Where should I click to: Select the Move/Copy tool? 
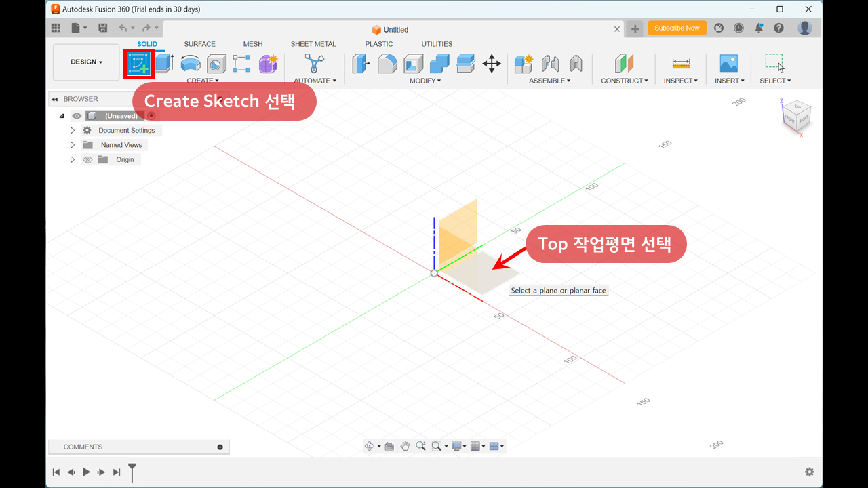pos(492,64)
